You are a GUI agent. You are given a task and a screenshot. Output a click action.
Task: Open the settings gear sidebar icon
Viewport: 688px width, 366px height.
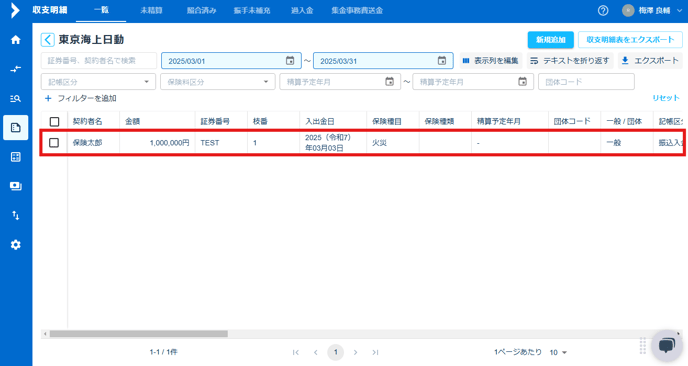click(16, 245)
